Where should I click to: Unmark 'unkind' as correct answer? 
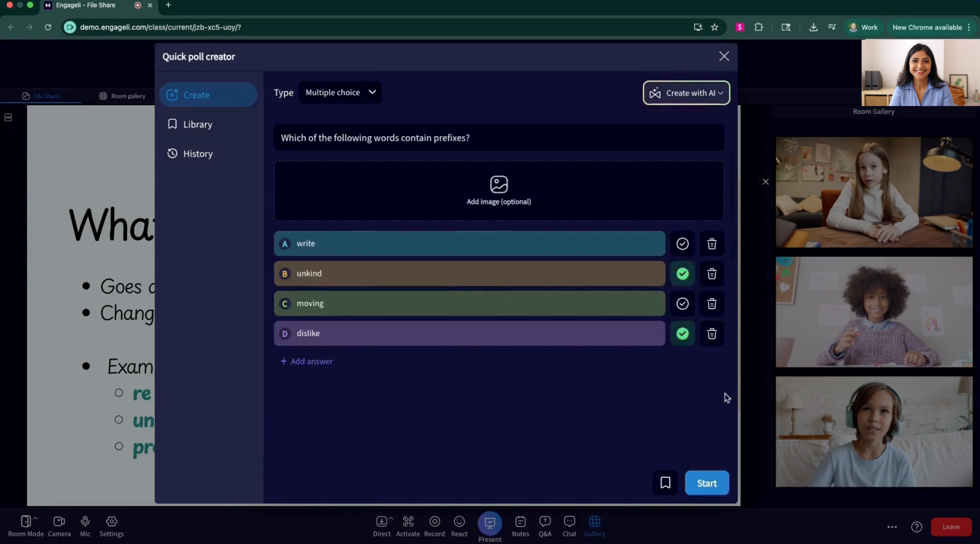coord(682,274)
